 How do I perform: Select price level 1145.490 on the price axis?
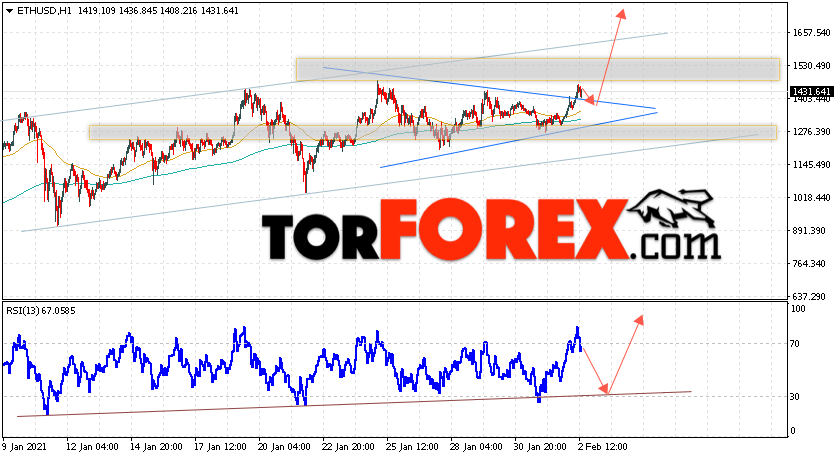tap(811, 165)
